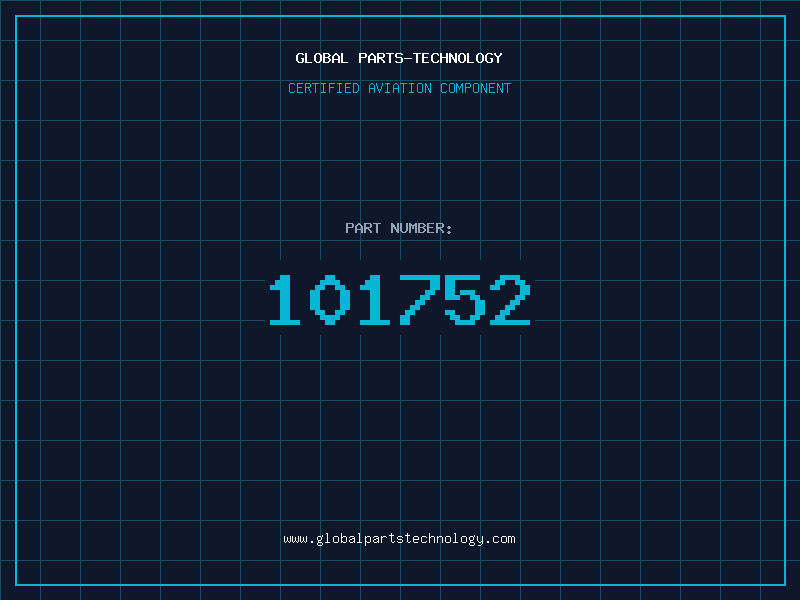Click the leading digit 1 of the part number
The height and width of the screenshot is (600, 800).
tap(284, 299)
